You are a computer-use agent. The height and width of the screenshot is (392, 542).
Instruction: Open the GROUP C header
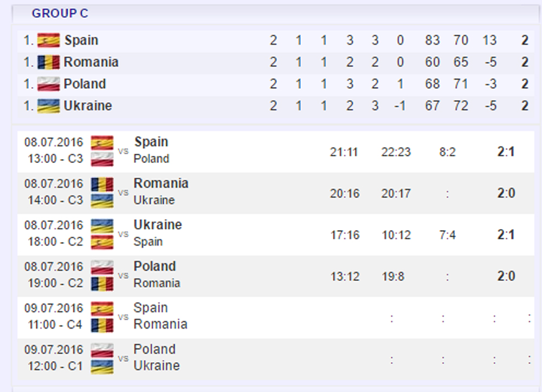point(60,14)
